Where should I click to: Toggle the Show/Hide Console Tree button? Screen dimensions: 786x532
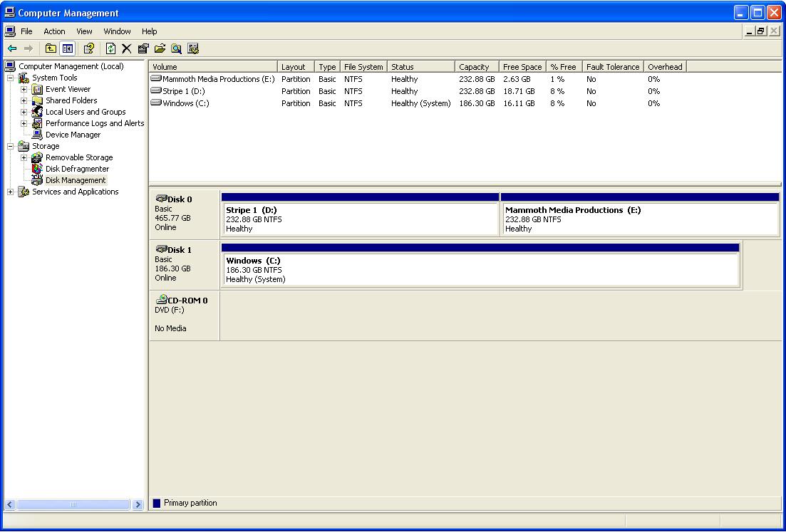click(x=67, y=48)
